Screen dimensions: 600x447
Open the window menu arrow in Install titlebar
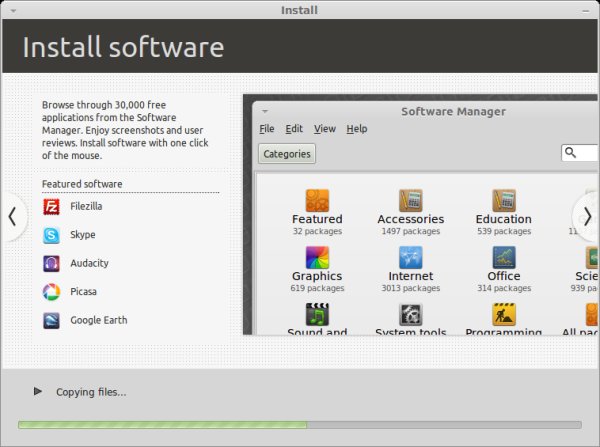click(x=11, y=10)
